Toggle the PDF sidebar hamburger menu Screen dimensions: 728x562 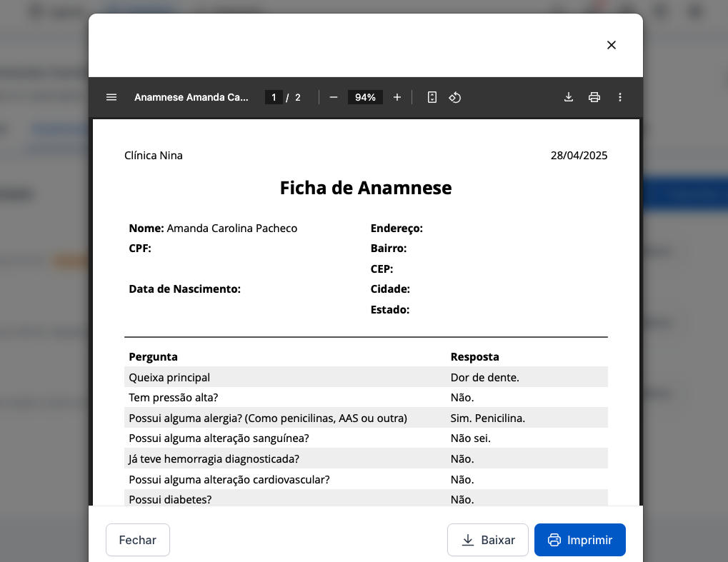(x=111, y=97)
